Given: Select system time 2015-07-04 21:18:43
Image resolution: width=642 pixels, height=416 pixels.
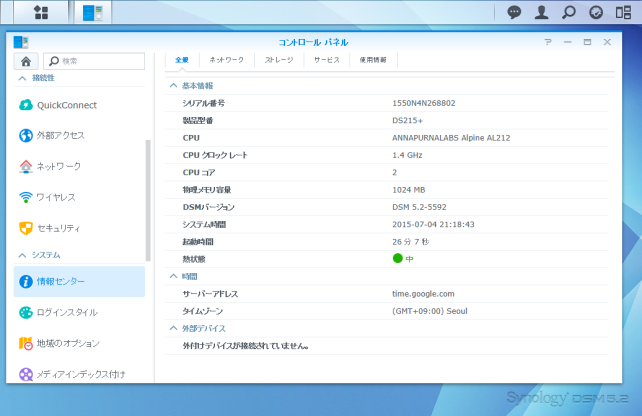Looking at the screenshot, I should (433, 224).
